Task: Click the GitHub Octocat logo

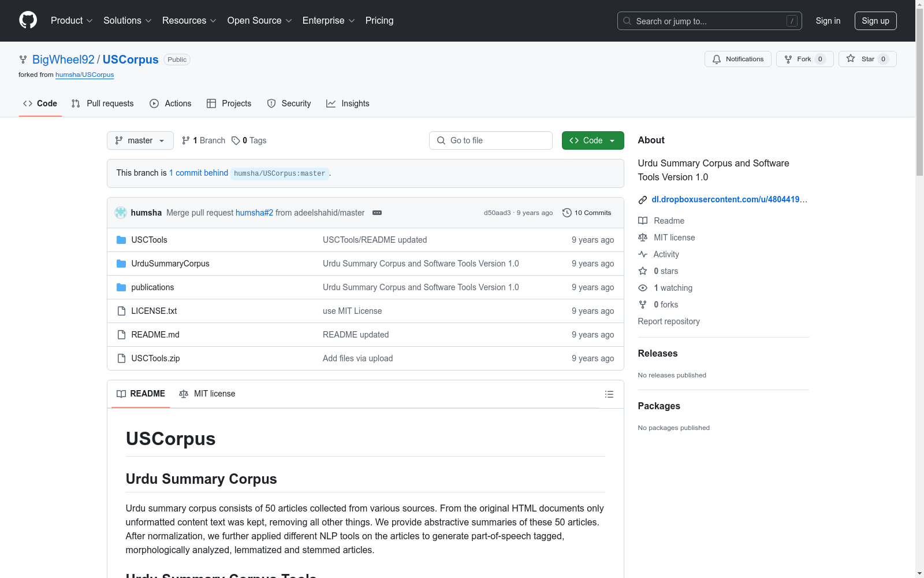Action: (28, 20)
